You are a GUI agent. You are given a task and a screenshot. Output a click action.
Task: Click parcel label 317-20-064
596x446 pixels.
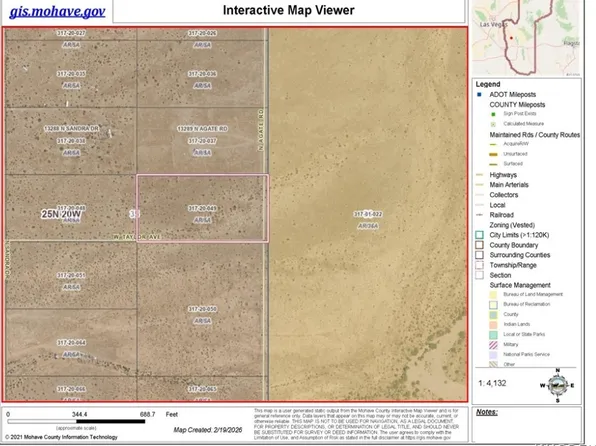71,343
